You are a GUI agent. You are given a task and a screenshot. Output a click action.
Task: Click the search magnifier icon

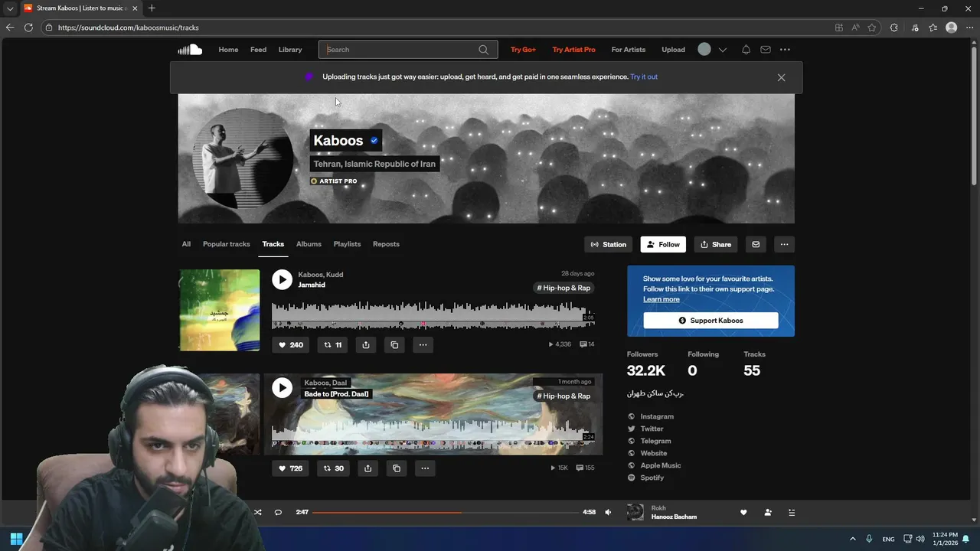click(x=483, y=50)
